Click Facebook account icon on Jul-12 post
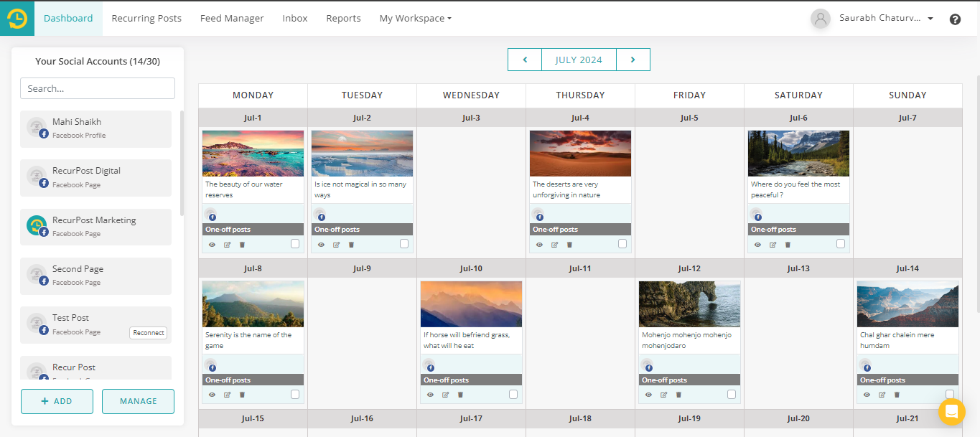980x437 pixels. pyautogui.click(x=647, y=365)
